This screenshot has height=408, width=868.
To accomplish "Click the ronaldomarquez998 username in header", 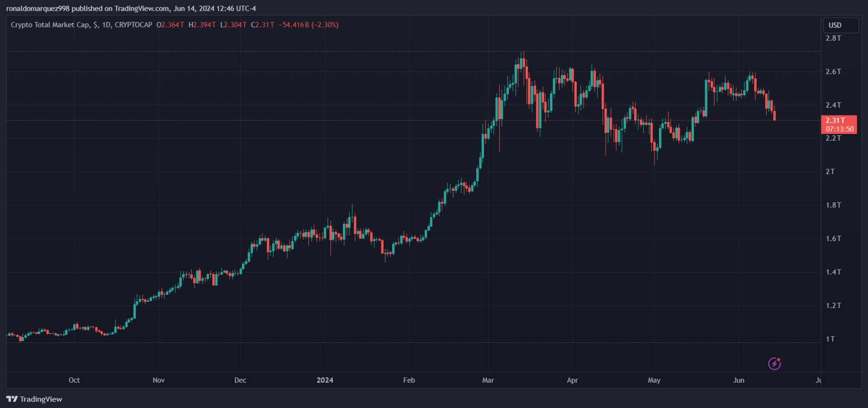I will (x=38, y=9).
